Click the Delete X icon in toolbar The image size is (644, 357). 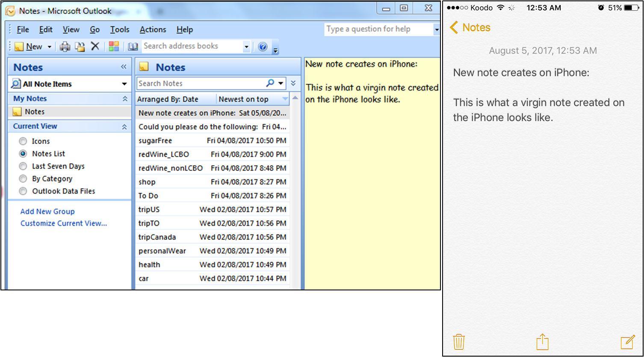coord(95,46)
